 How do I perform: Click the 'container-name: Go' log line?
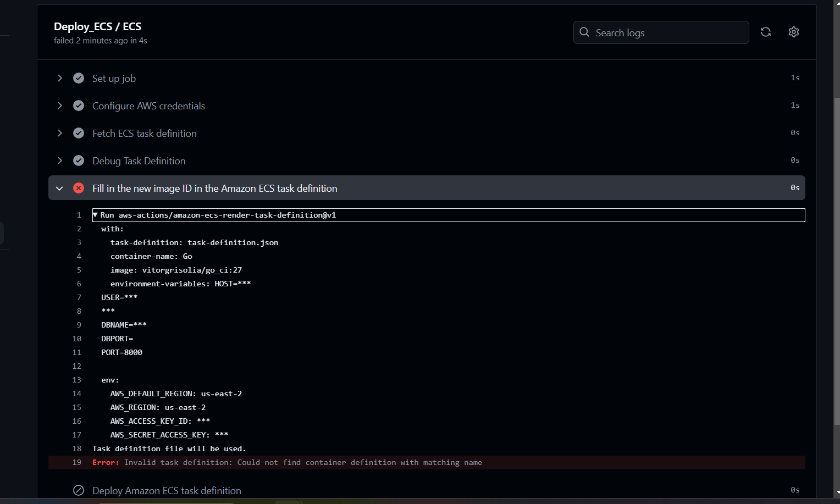coord(151,256)
